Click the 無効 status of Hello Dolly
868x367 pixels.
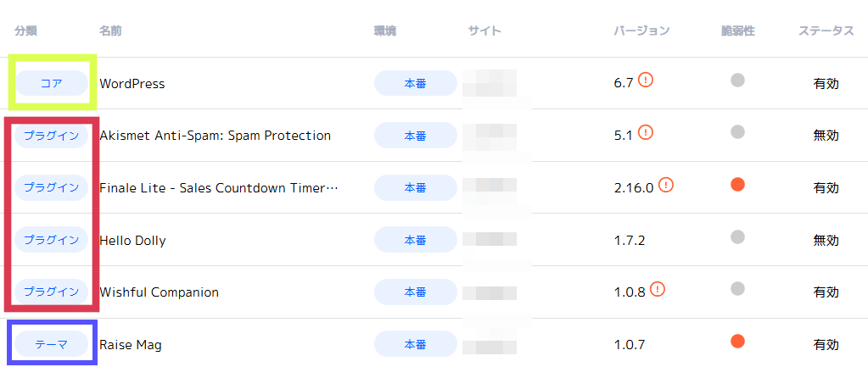[x=826, y=241]
